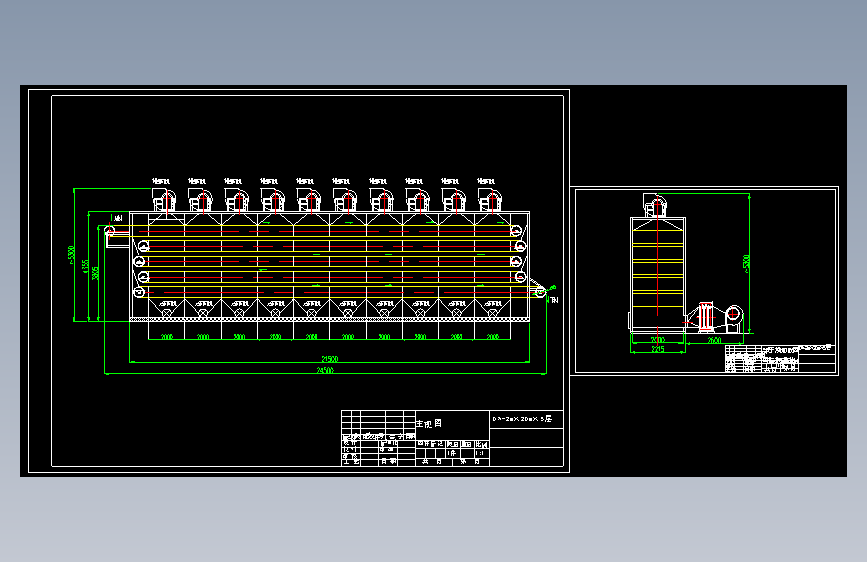This screenshot has width=867, height=562.
Task: Select the 2215 width dimension in side view
Action: [657, 349]
